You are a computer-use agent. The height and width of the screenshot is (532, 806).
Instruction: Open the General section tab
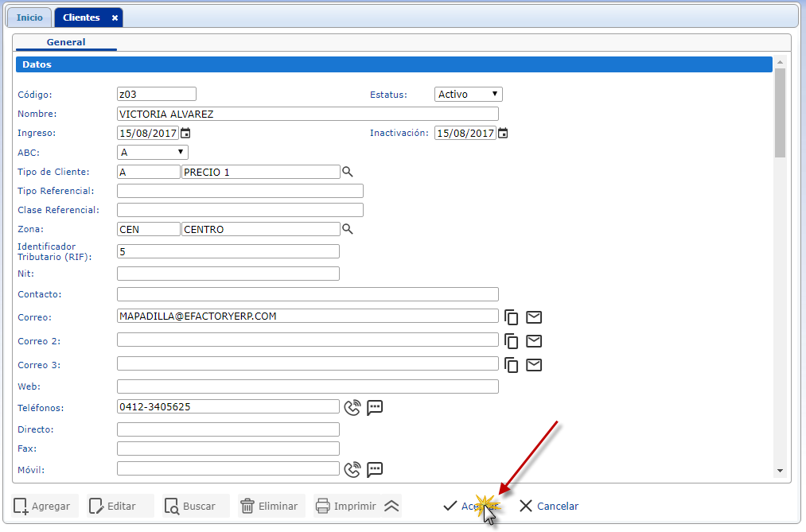(x=66, y=42)
